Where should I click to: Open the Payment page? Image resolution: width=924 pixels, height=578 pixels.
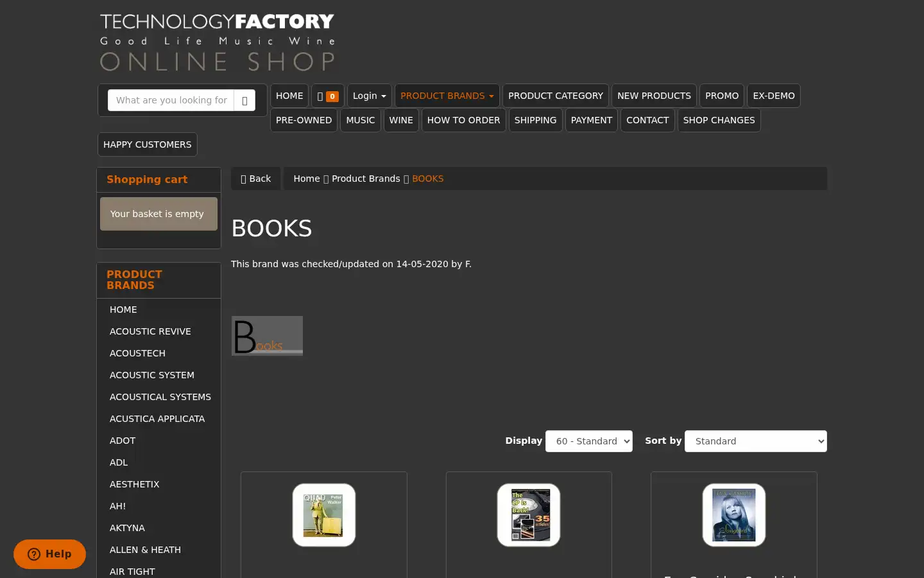tap(592, 120)
